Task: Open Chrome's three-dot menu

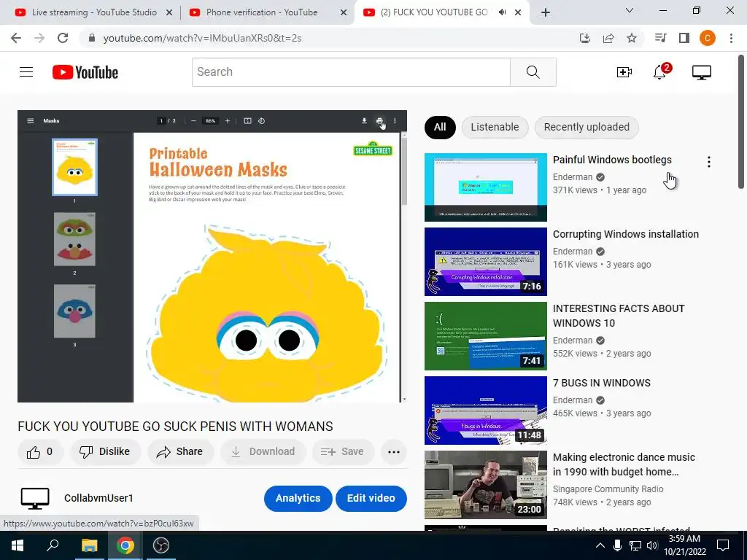Action: coord(731,38)
